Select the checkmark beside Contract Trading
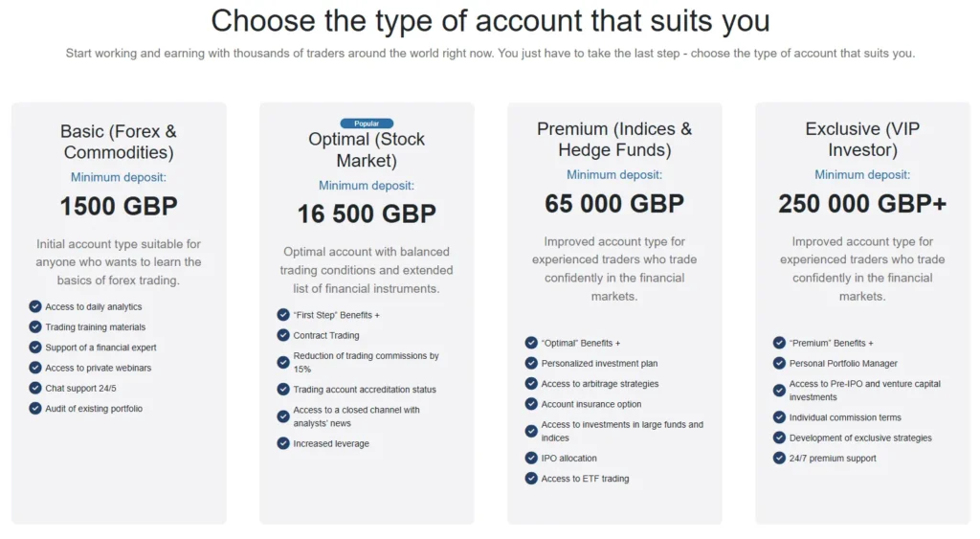The image size is (980, 539). pyautogui.click(x=283, y=335)
